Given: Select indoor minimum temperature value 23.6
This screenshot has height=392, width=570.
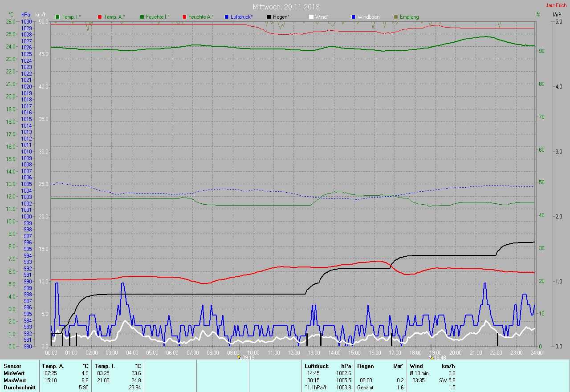Looking at the screenshot, I should click(135, 373).
